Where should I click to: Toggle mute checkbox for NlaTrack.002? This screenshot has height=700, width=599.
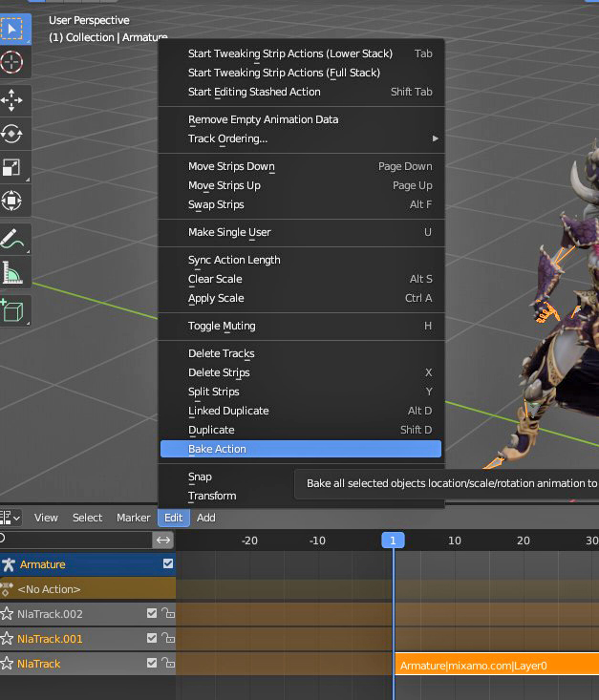click(152, 613)
